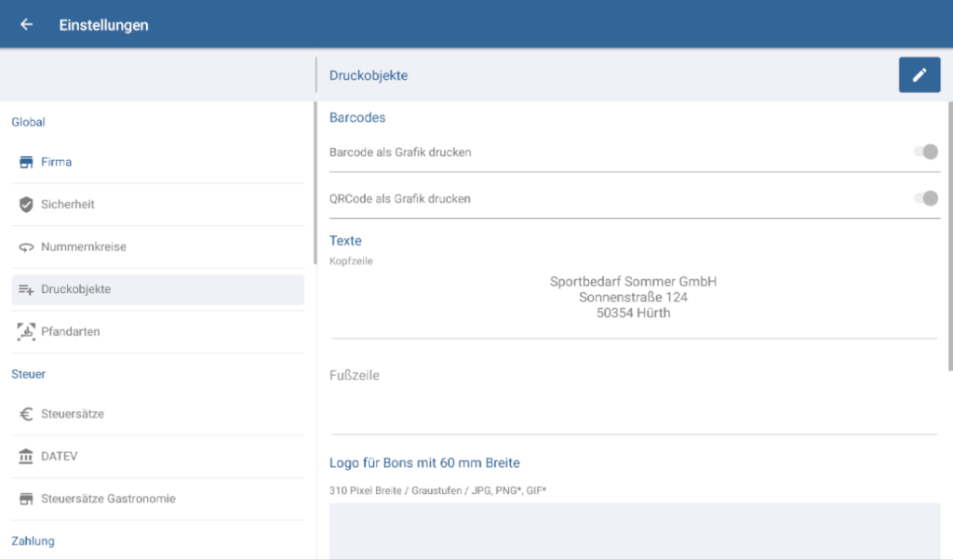Screen dimensions: 953x560
Task: Click the Steuersätze Gastronomie icon
Action: pos(26,500)
